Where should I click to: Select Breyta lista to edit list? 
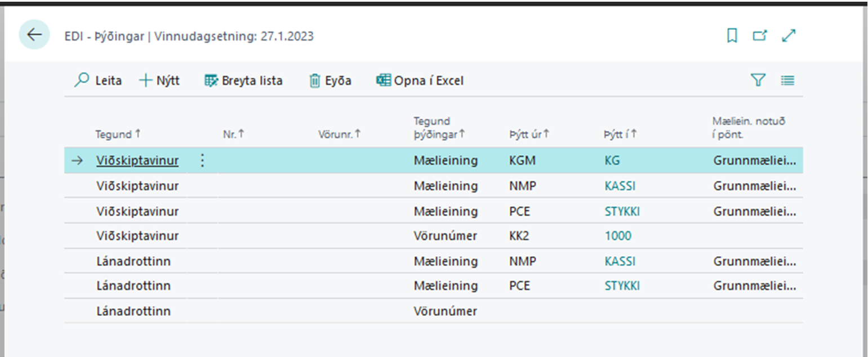243,81
